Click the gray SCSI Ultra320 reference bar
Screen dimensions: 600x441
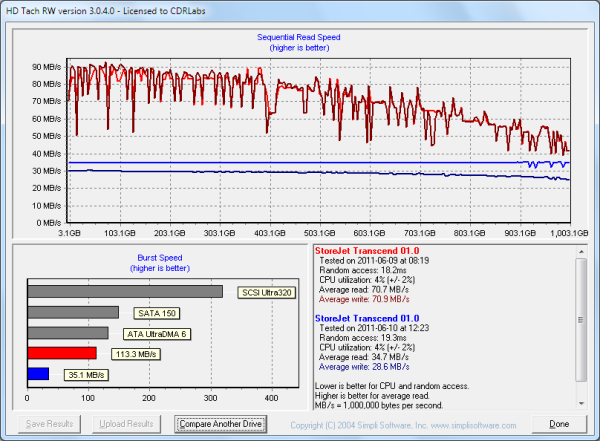point(125,292)
